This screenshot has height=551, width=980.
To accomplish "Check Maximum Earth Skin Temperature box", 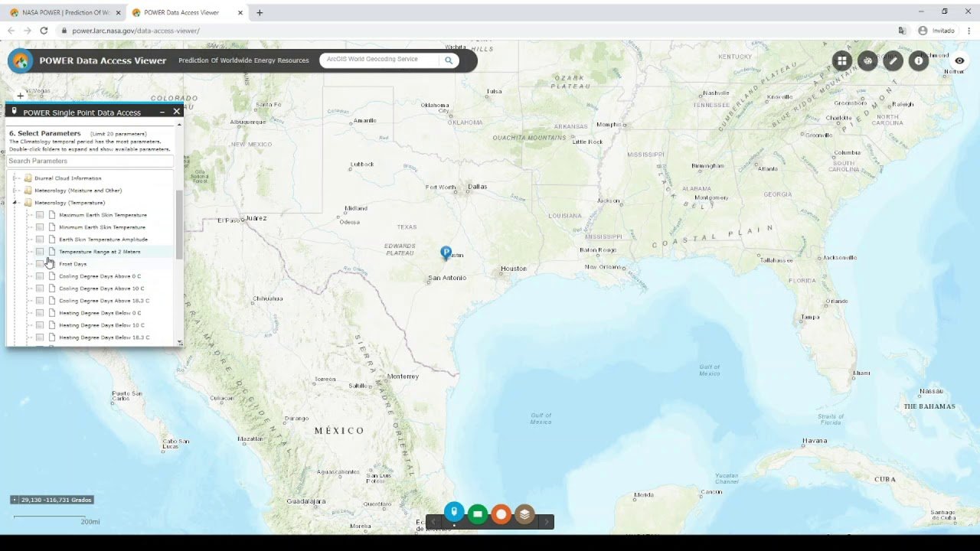I will pos(40,215).
